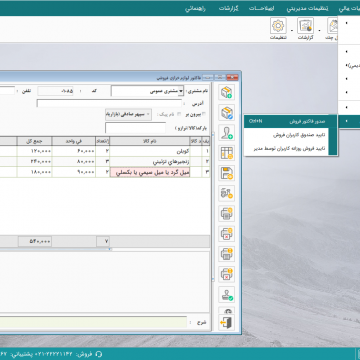Expand the customer name dropdown arrow
Screen dimensions: 360x360
click(x=181, y=91)
